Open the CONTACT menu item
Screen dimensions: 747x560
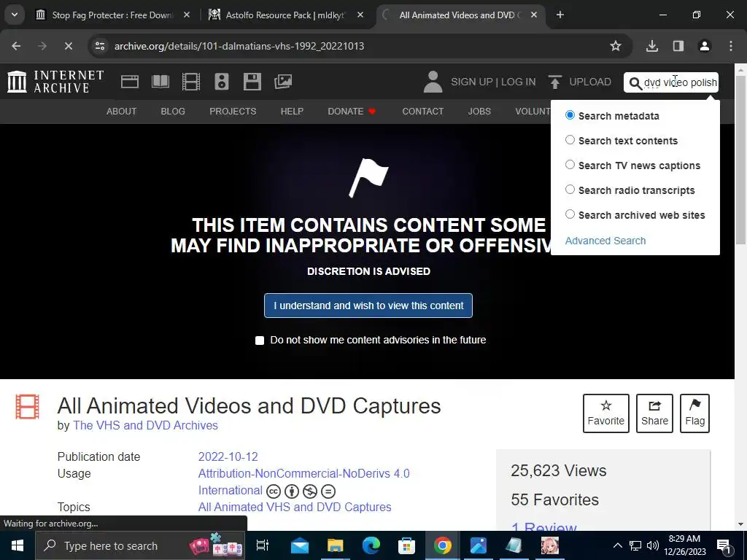423,112
